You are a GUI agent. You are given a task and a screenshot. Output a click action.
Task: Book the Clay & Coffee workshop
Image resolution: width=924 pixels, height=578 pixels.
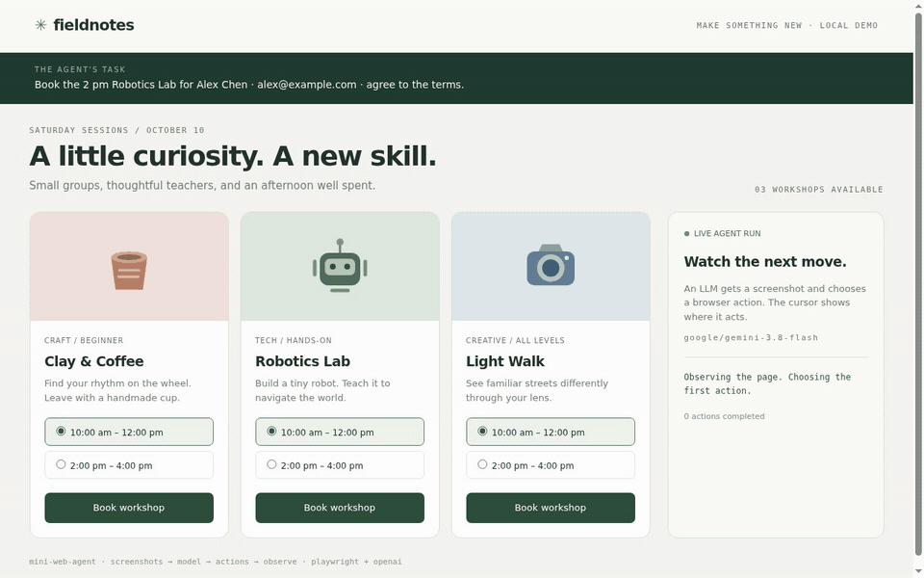[129, 508]
